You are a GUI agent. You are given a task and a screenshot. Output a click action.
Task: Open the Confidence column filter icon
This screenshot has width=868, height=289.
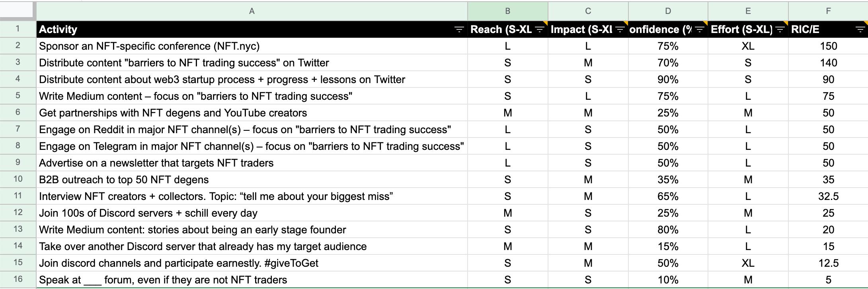pos(700,29)
